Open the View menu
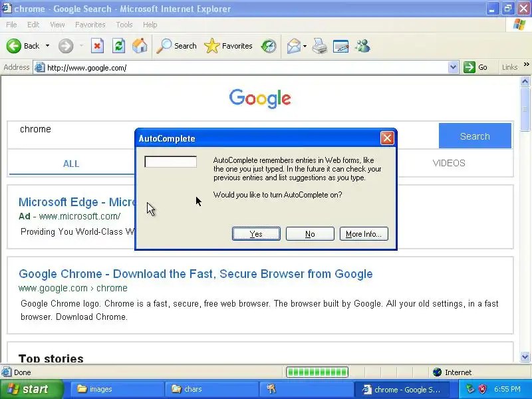Screen dimensions: 532x399 [x=57, y=25]
